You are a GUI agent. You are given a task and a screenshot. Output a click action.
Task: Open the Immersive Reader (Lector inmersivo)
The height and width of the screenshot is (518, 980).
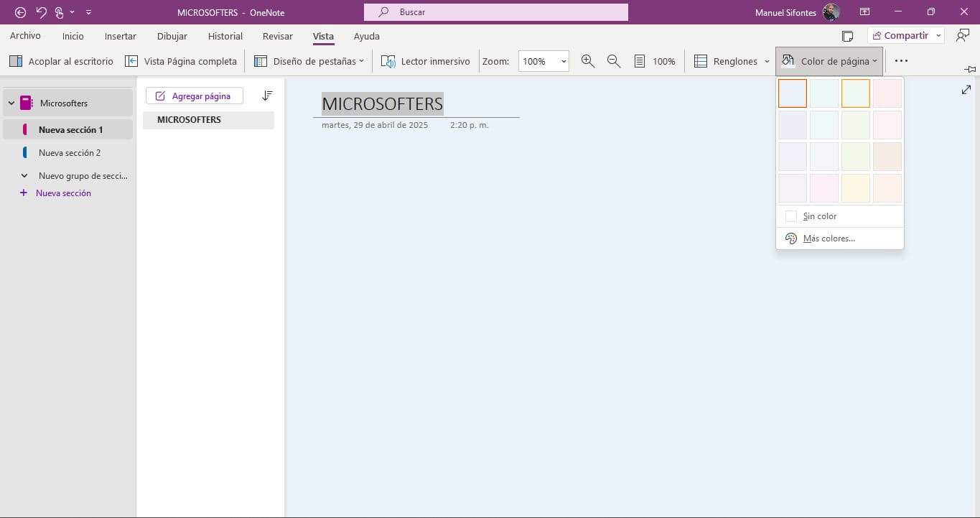(426, 62)
